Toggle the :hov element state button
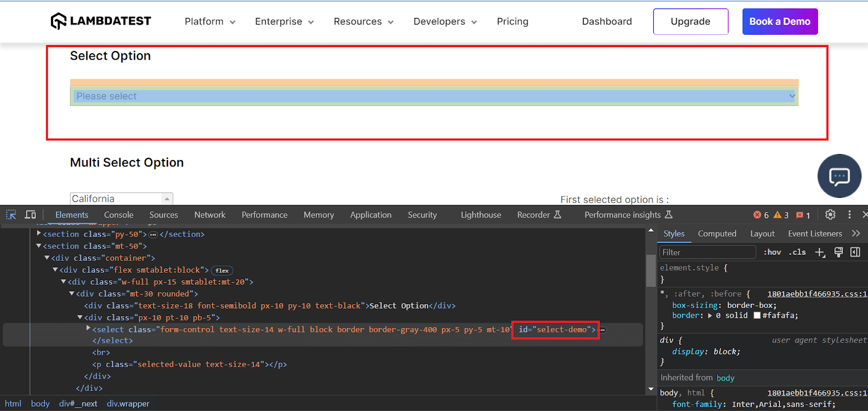Image resolution: width=868 pixels, height=411 pixels. pos(772,252)
